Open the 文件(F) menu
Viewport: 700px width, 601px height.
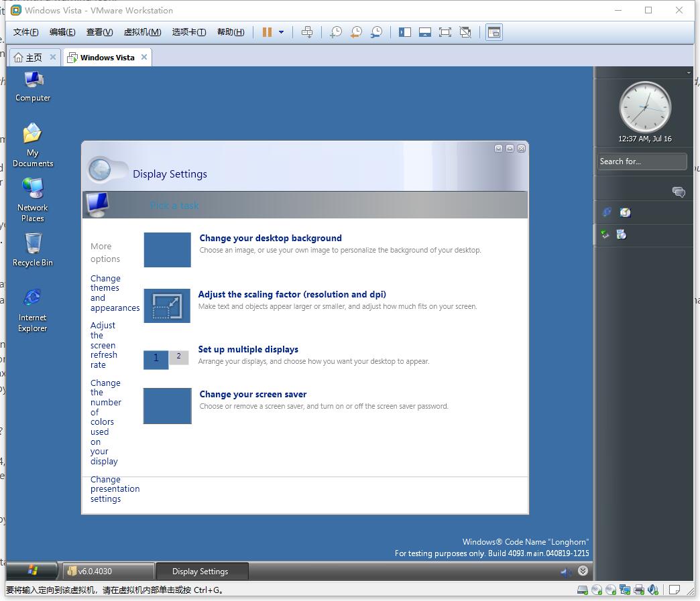click(26, 32)
